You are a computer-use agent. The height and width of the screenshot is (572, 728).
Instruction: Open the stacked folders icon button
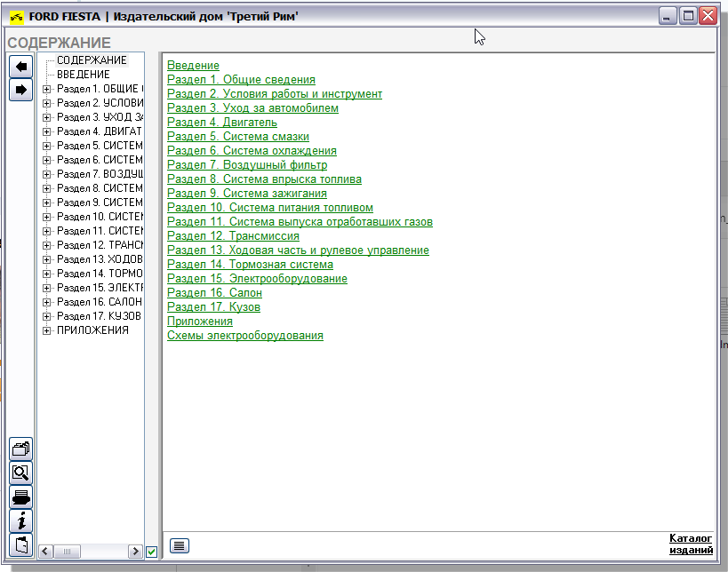(x=21, y=449)
